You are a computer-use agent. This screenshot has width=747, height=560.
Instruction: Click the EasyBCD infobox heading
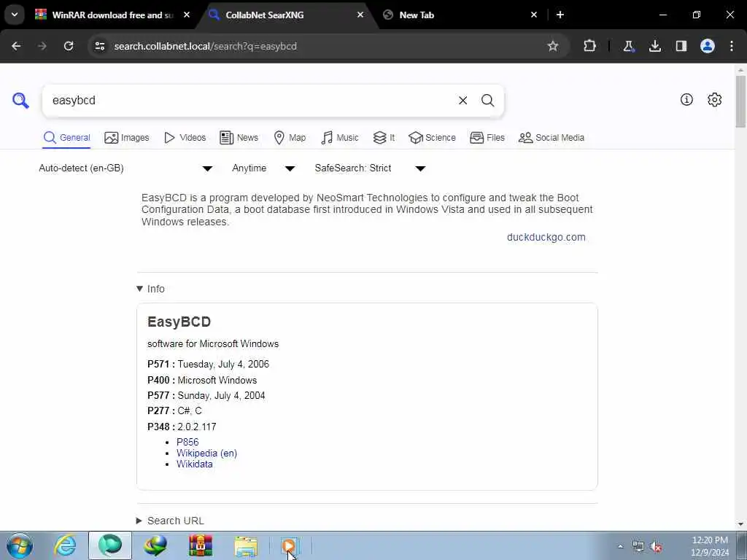pyautogui.click(x=179, y=322)
